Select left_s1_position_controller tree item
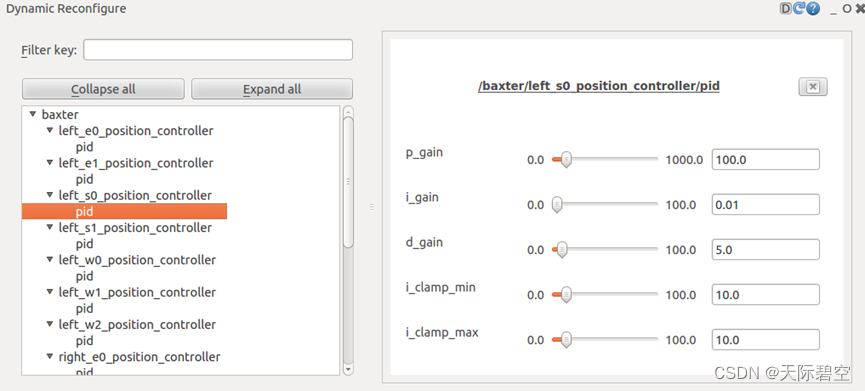 135,228
